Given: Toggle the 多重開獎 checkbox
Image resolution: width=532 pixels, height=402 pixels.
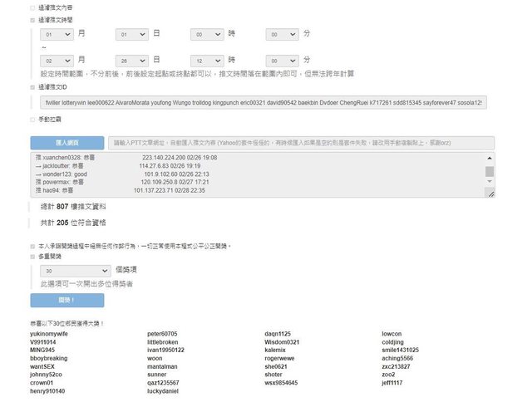Looking at the screenshot, I should [x=32, y=257].
